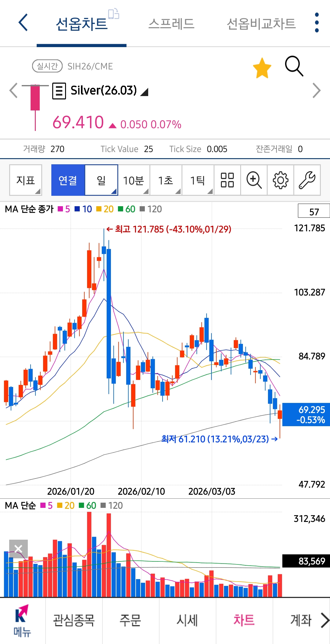Screen dimensions: 330x644
Task: Tap the volume MA 60 legend swatch
Action: 82,505
